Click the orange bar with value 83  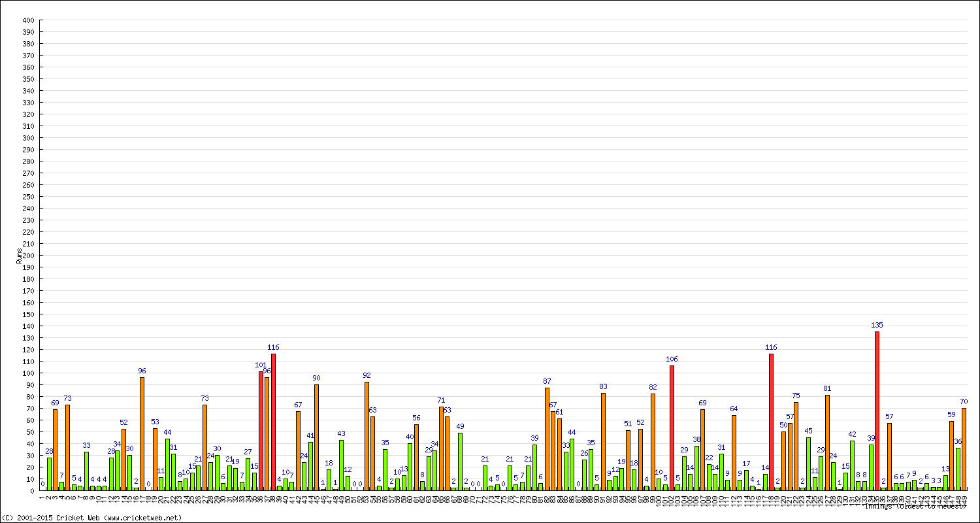(603, 442)
